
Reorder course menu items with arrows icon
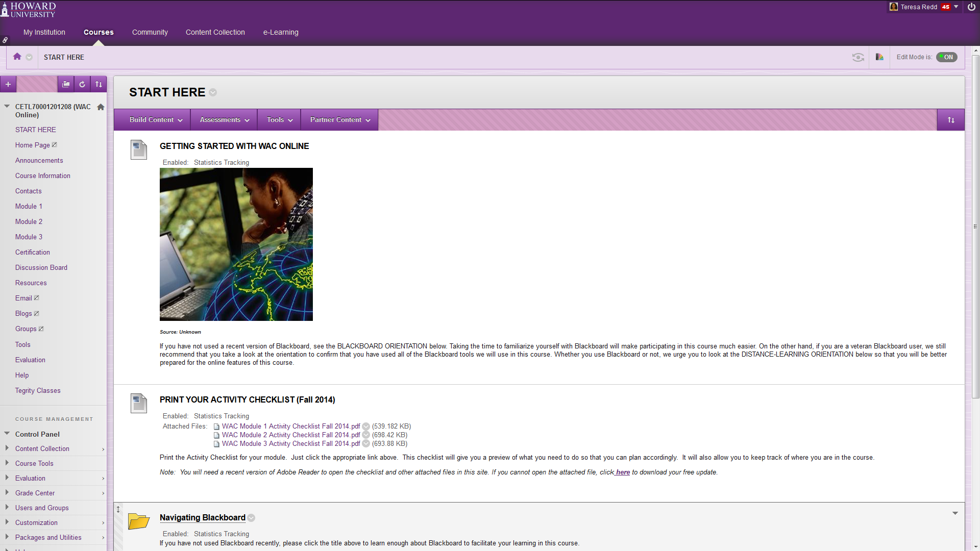point(99,84)
